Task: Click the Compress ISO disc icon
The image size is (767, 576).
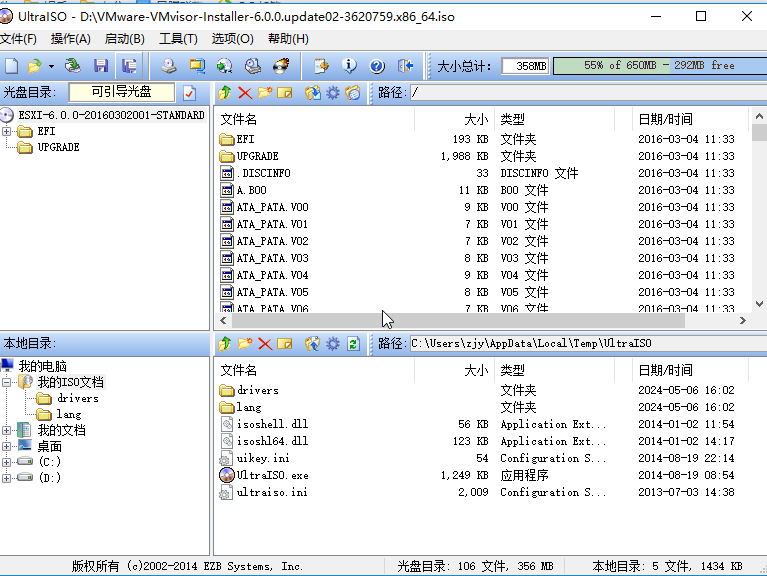Action: coord(253,66)
